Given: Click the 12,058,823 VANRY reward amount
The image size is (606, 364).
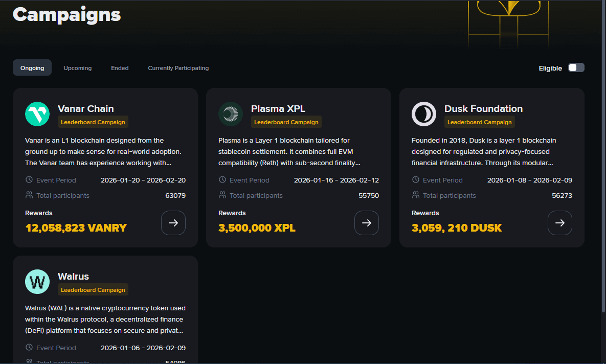Looking at the screenshot, I should 76,228.
